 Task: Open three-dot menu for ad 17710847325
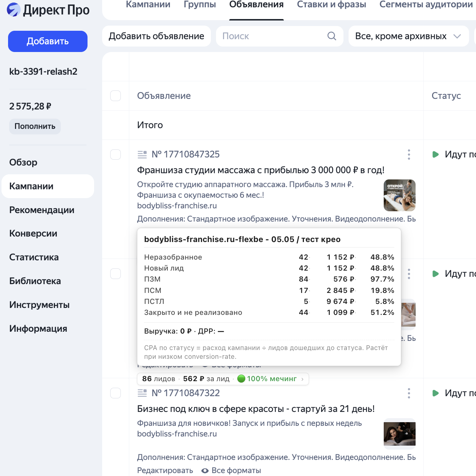click(x=409, y=155)
